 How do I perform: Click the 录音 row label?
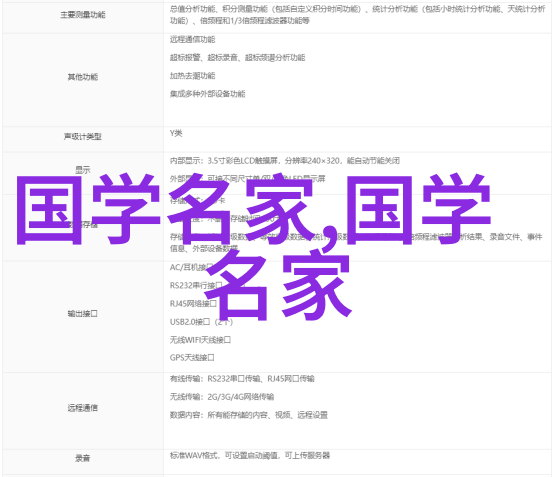coord(83,458)
